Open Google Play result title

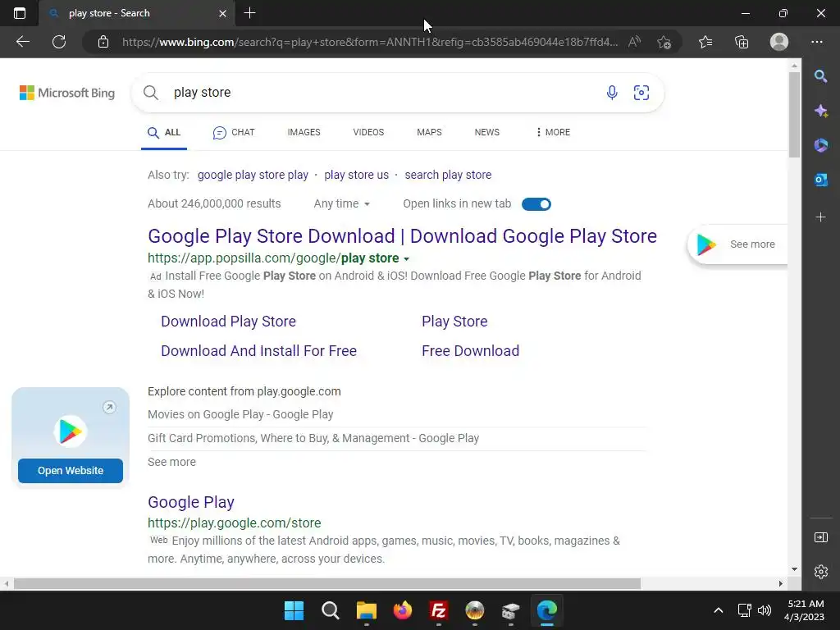pos(190,502)
